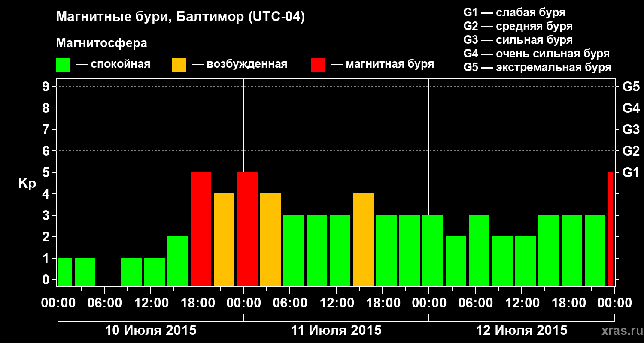Viewport: 644px width, 343px height.
Task: Click the '— спокойная' legend label
Action: (113, 64)
